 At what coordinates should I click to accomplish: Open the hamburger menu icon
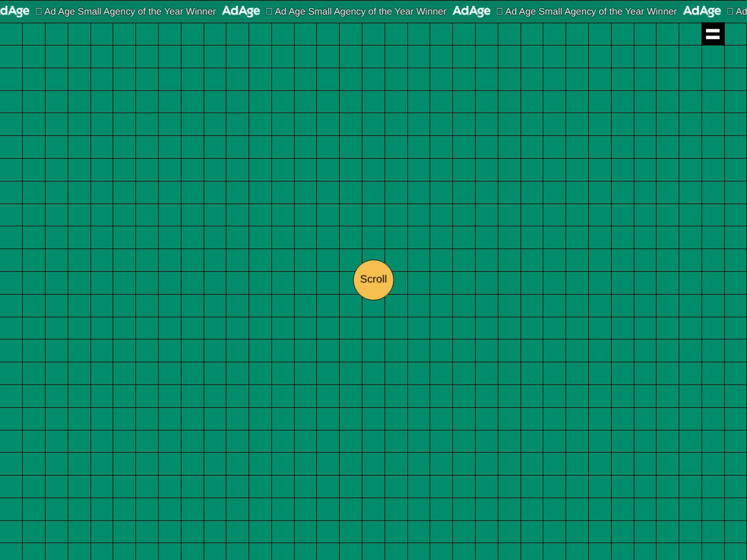(713, 34)
